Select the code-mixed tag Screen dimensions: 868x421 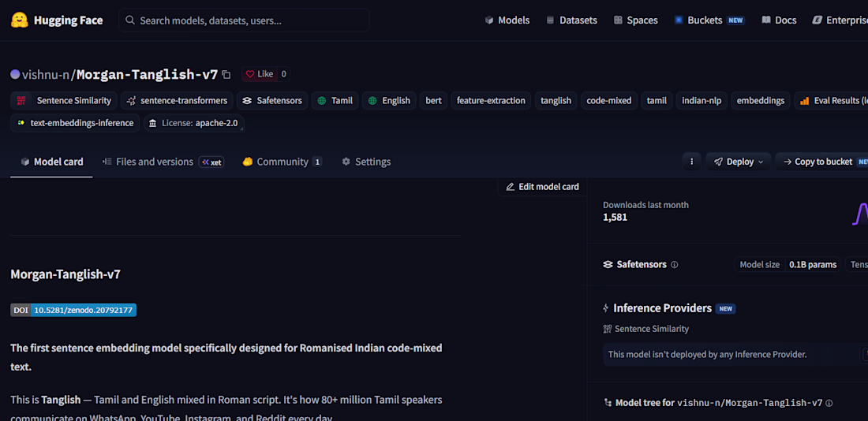pyautogui.click(x=609, y=101)
